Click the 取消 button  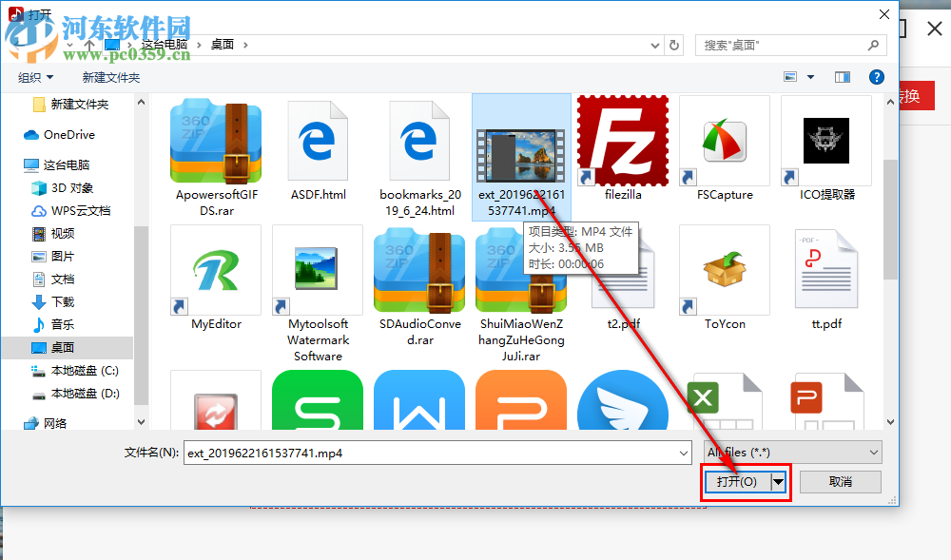841,482
